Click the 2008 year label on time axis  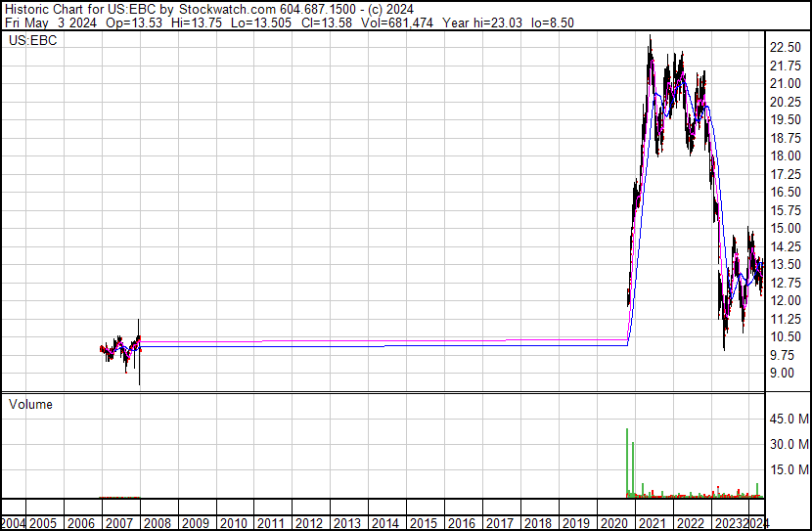tap(157, 523)
